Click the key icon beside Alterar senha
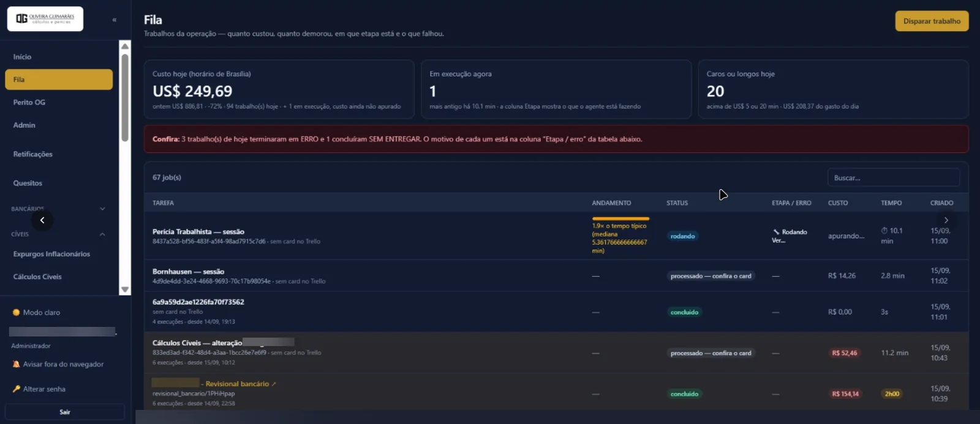This screenshot has height=424, width=980. point(16,389)
